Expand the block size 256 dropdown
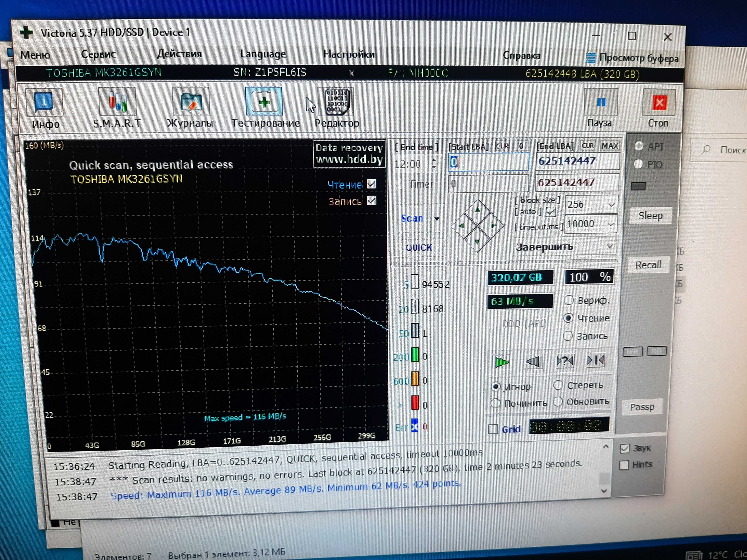 [611, 205]
